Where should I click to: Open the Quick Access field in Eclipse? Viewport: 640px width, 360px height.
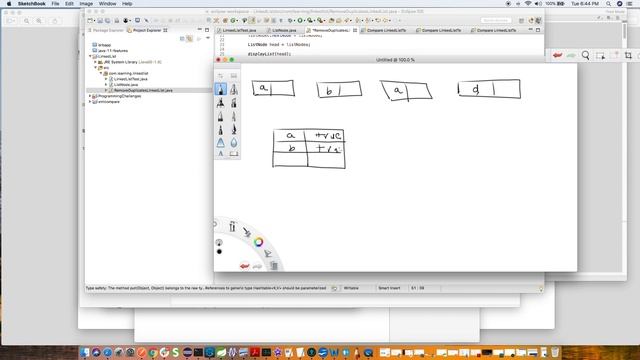[x=496, y=20]
